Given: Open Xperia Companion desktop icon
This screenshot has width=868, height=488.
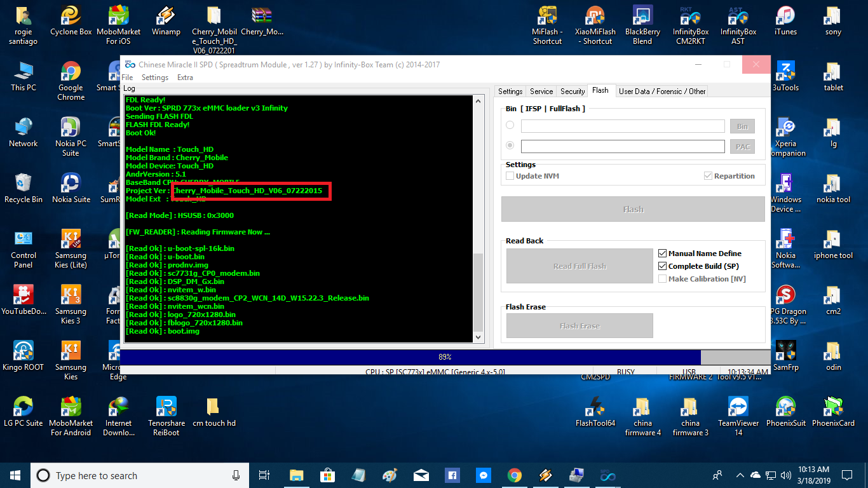Looking at the screenshot, I should coord(787,137).
